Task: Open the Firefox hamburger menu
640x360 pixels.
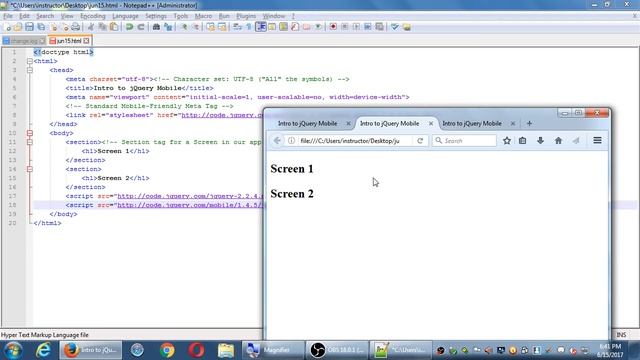Action: (x=597, y=140)
